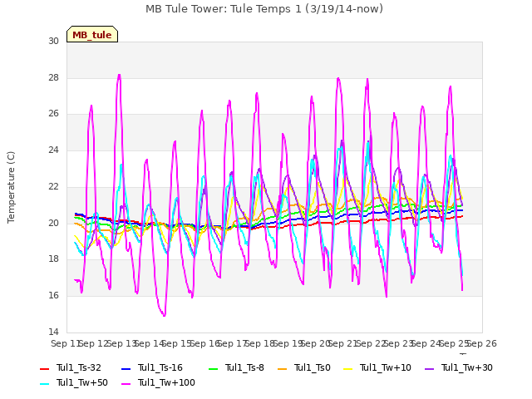Click the y-axis value 20
The image size is (532, 399).
(x=53, y=223)
